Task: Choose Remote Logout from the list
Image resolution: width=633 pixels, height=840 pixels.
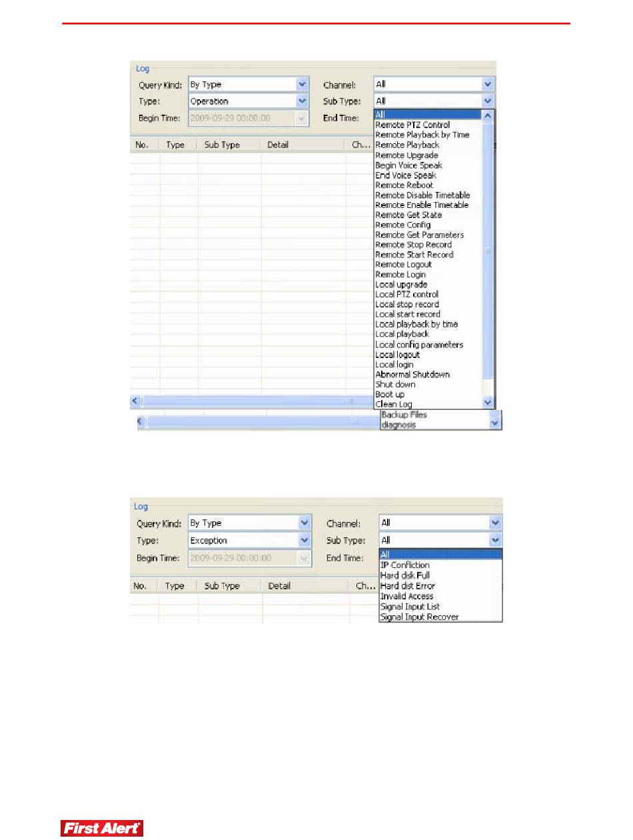Action: [403, 265]
